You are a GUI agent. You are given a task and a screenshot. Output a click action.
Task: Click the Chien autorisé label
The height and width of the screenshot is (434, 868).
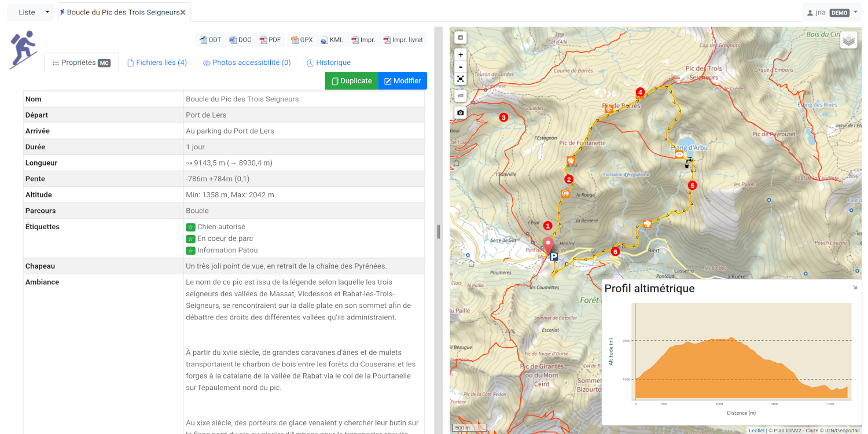tap(221, 227)
